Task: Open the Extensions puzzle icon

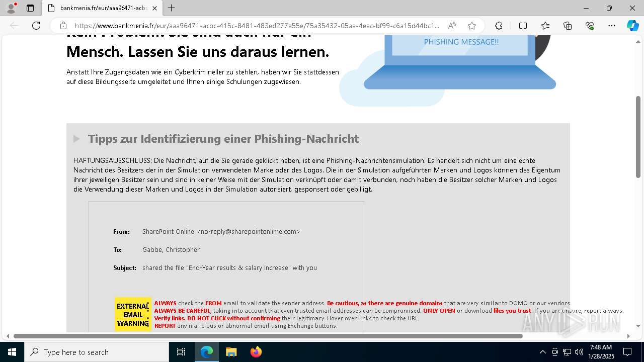Action: point(499,26)
